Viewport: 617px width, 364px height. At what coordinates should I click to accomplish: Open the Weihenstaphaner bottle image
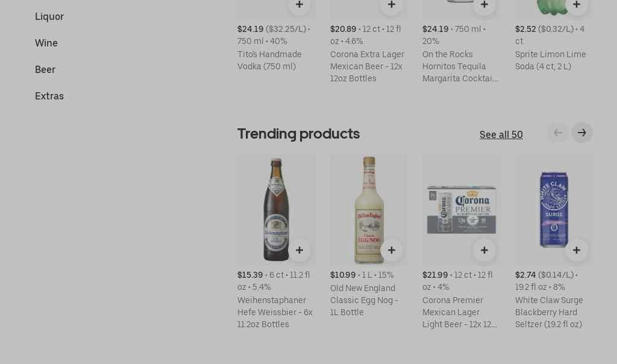276,209
